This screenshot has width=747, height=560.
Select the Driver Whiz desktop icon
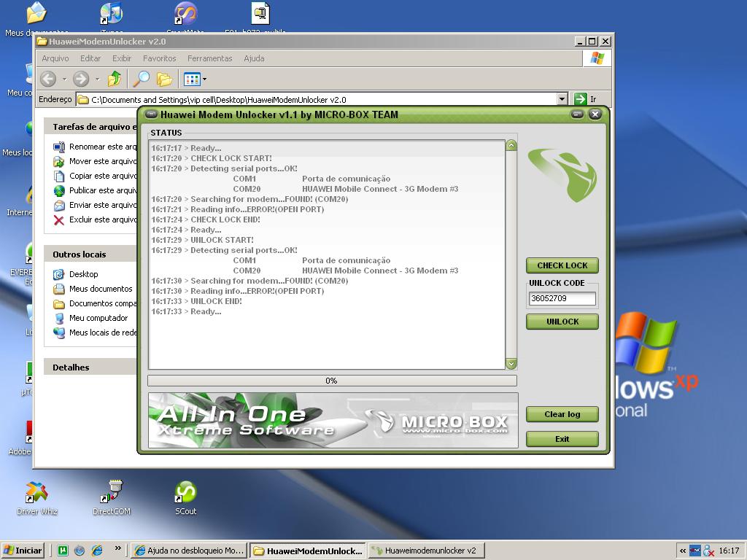(x=37, y=493)
